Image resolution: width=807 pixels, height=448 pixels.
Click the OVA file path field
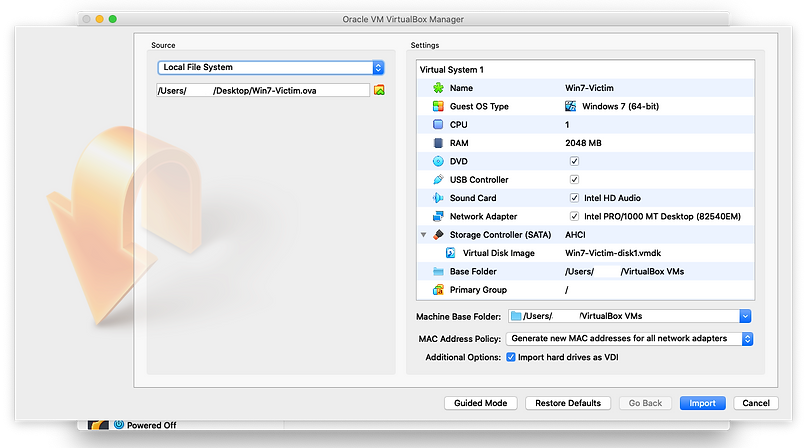pos(263,91)
